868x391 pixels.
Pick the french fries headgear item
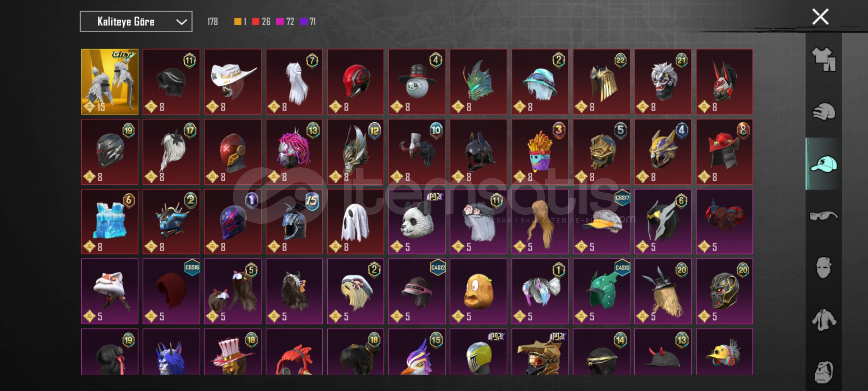pos(540,152)
